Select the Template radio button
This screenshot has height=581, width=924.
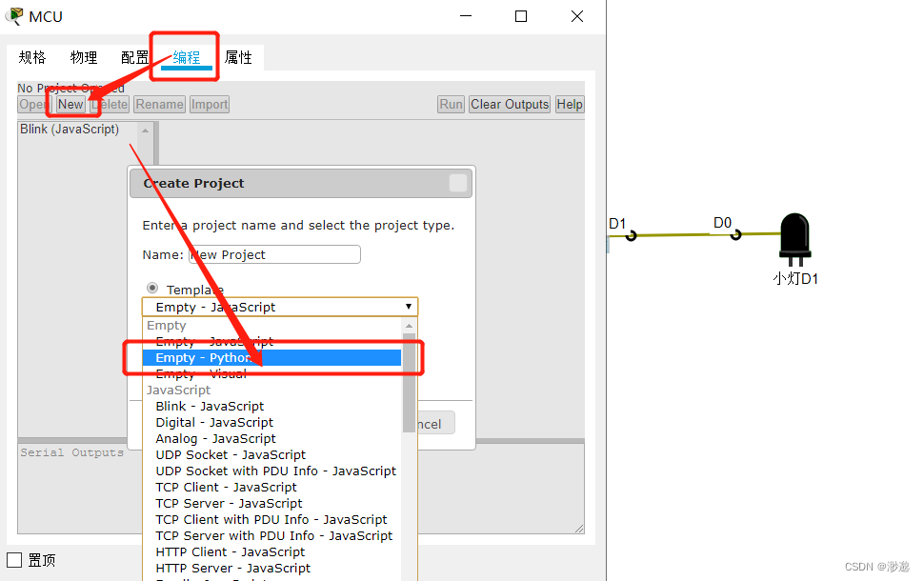click(152, 289)
